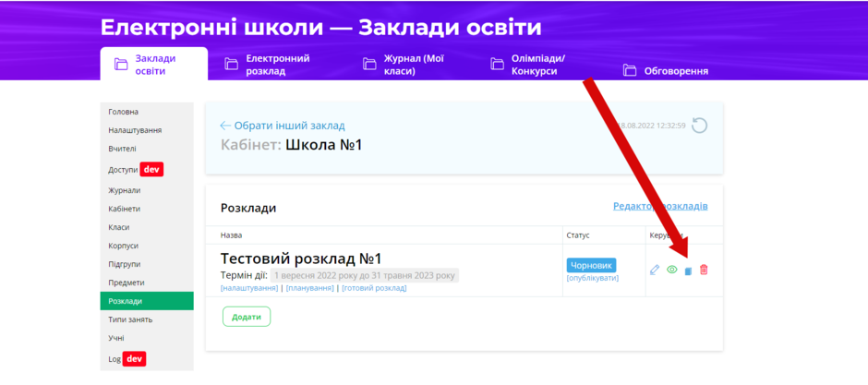
Task: Click the [опублікувати] link
Action: (592, 278)
